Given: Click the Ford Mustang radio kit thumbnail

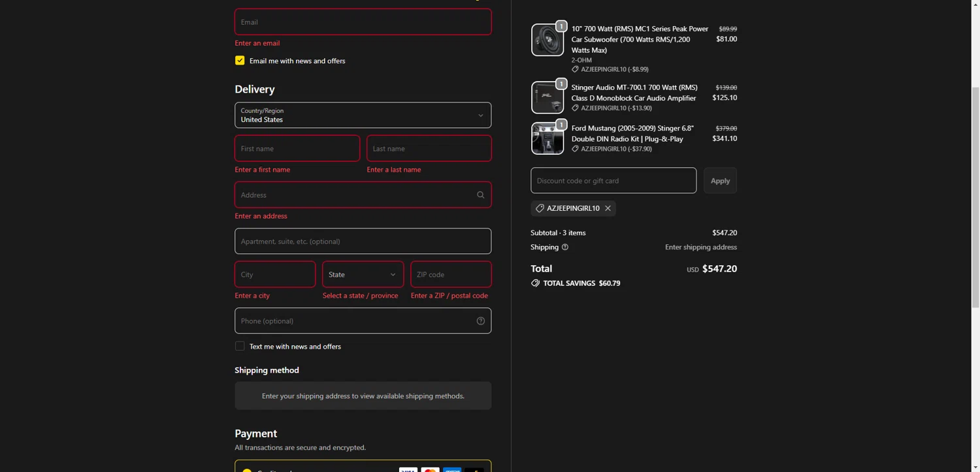Looking at the screenshot, I should click(x=547, y=138).
